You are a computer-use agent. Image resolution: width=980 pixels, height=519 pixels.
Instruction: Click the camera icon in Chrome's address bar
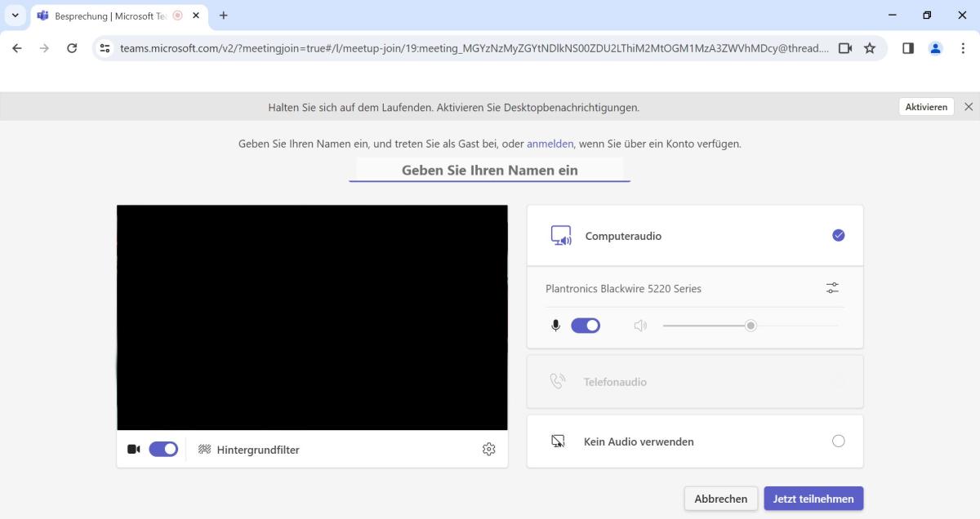(845, 48)
